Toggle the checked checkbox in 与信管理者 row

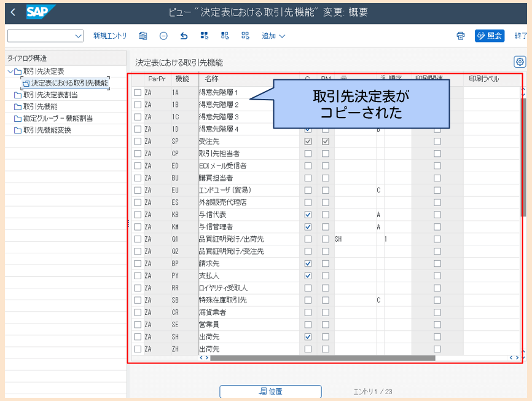308,227
